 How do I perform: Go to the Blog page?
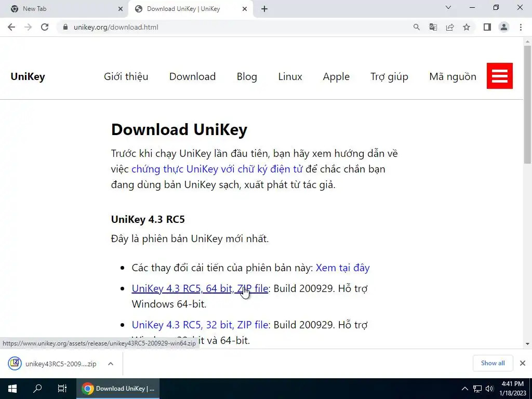tap(247, 77)
